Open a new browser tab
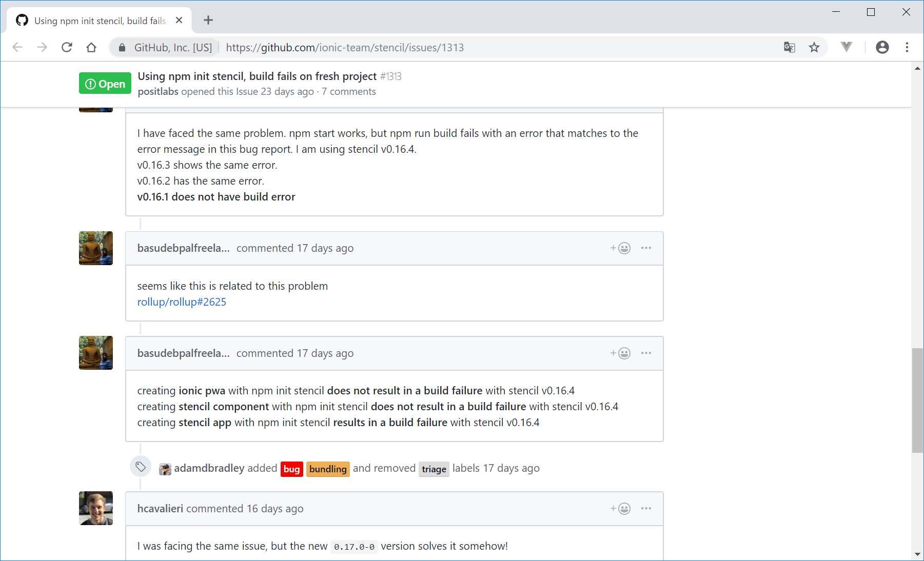 208,21
